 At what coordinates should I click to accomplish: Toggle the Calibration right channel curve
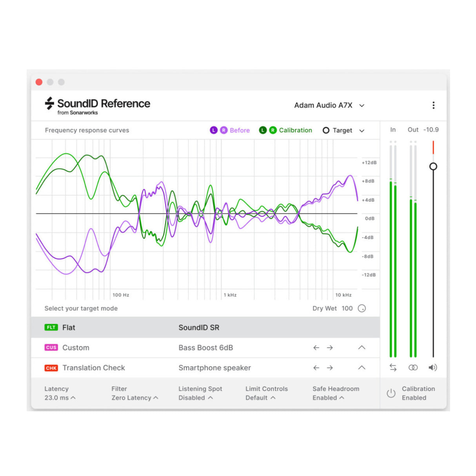pyautogui.click(x=273, y=130)
